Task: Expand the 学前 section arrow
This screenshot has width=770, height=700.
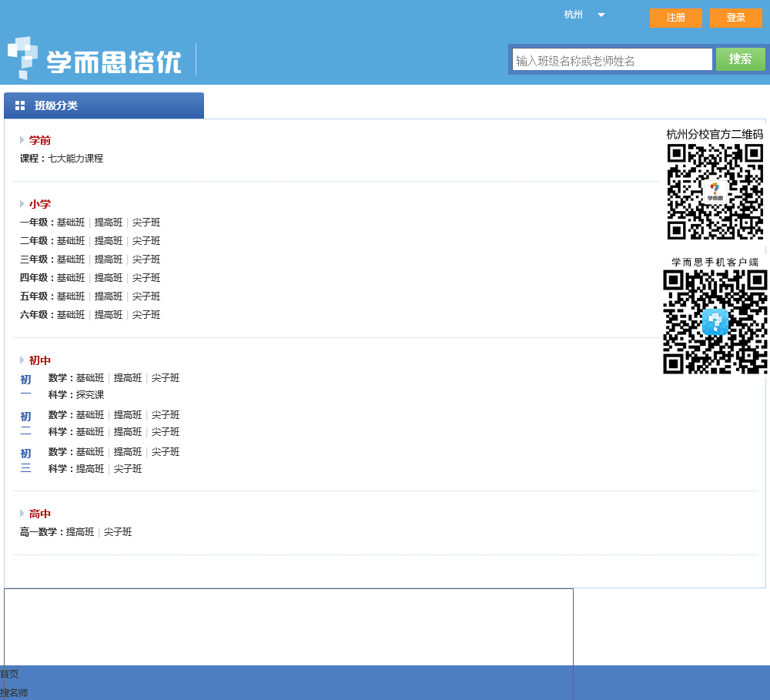Action: [22, 140]
